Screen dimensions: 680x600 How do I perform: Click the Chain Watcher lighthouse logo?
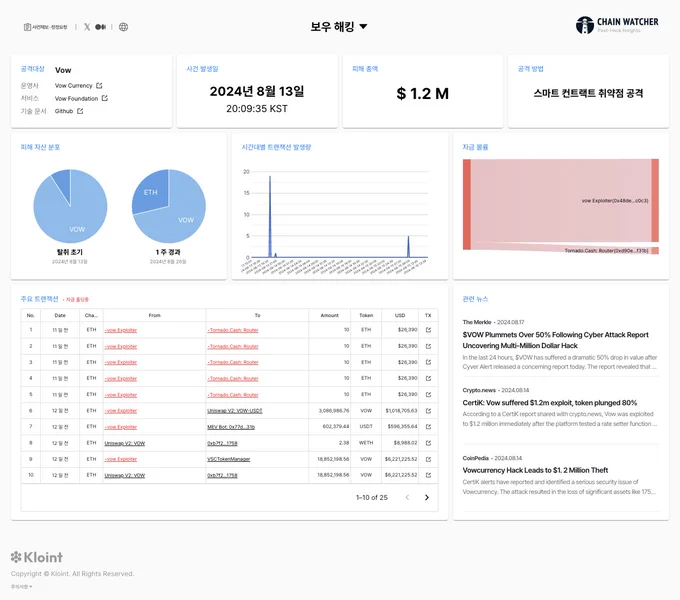pyautogui.click(x=585, y=25)
